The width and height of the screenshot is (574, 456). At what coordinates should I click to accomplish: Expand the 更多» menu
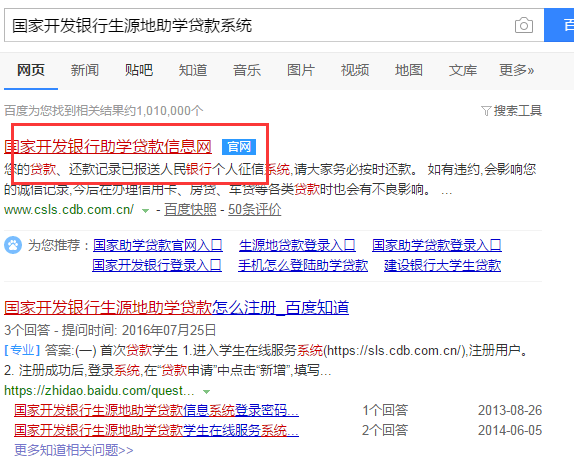pos(517,70)
